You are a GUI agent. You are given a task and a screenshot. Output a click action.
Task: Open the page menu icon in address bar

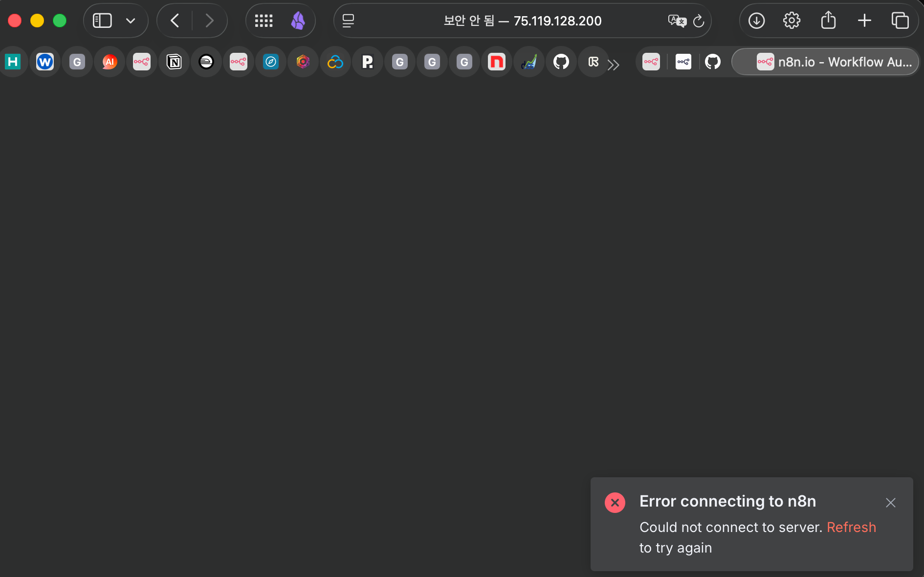click(x=348, y=21)
